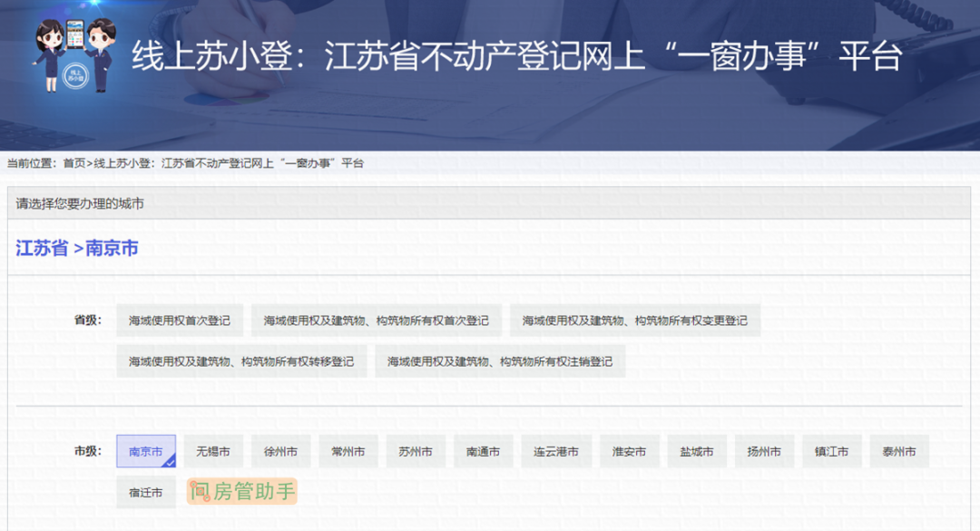Select 无锡市 city
This screenshot has width=980, height=531.
coord(213,451)
